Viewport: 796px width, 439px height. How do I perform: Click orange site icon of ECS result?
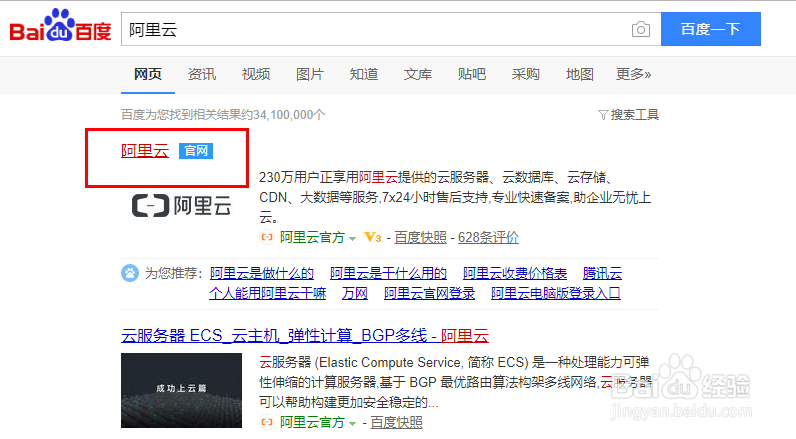pyautogui.click(x=267, y=422)
